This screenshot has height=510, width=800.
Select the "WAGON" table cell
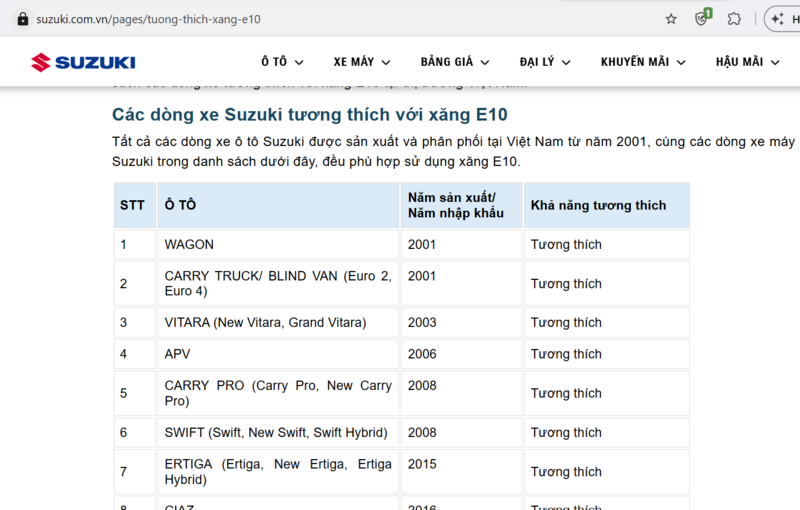(x=278, y=245)
